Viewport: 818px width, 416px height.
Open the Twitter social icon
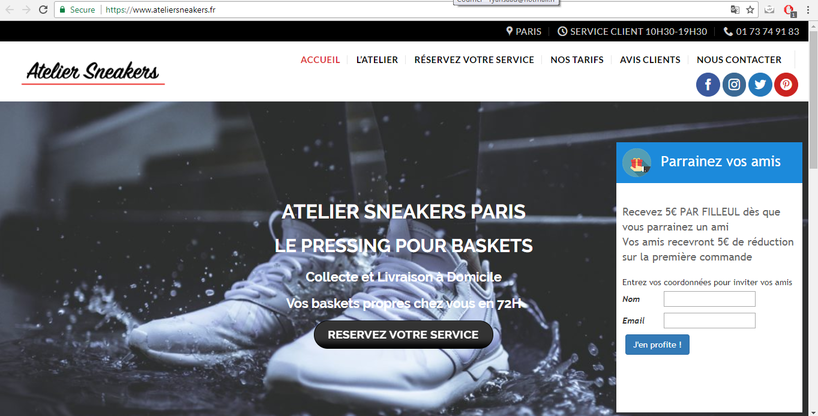coord(760,85)
